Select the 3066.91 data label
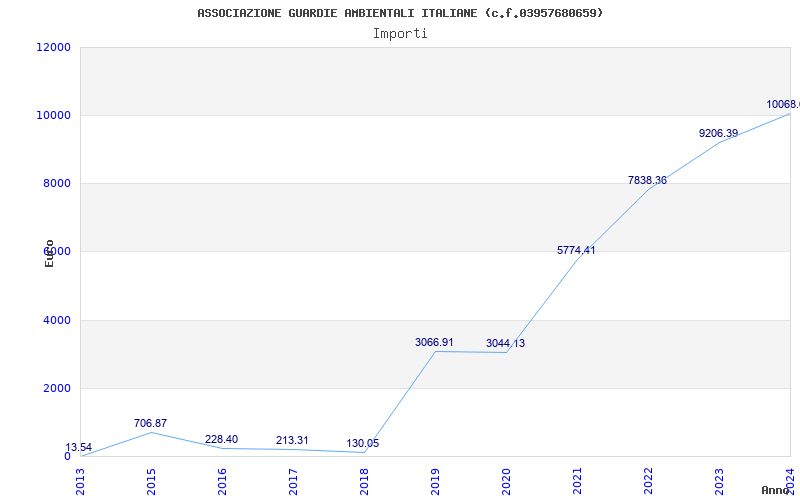The image size is (800, 500). (434, 342)
